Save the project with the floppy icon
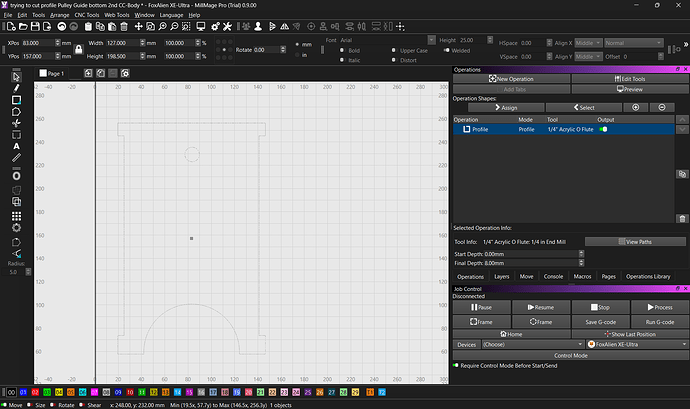This screenshot has height=409, width=690. (35, 26)
